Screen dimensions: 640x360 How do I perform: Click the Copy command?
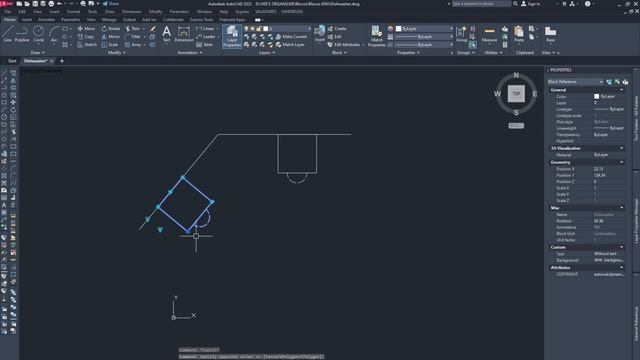point(86,37)
